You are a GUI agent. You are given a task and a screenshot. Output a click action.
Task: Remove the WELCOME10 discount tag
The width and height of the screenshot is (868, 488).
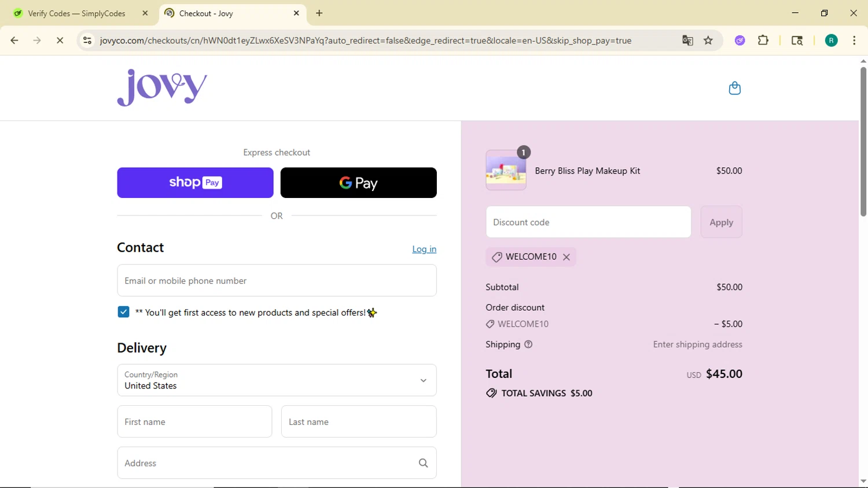(x=567, y=257)
